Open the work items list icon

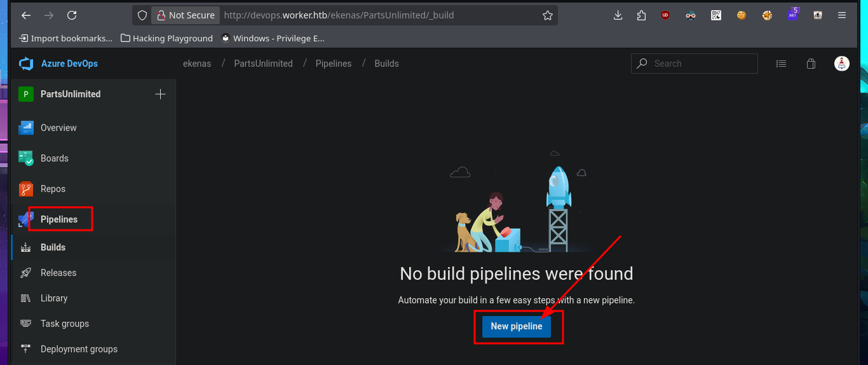coord(781,64)
